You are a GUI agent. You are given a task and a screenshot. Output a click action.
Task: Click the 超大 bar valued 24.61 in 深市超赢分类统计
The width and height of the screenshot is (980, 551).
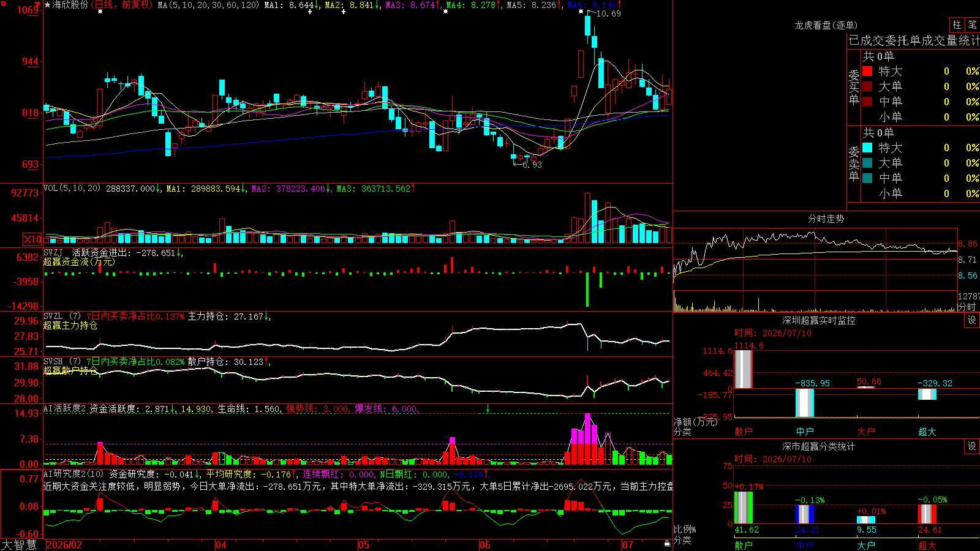[927, 514]
